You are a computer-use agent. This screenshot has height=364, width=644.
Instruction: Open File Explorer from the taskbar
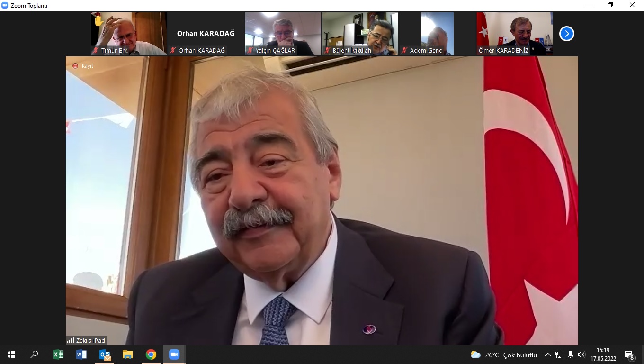127,355
